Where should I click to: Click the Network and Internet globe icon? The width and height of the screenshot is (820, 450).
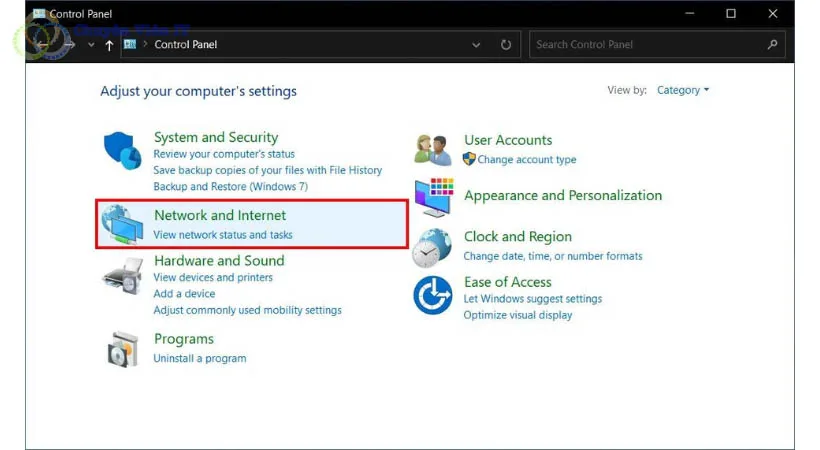[x=123, y=225]
